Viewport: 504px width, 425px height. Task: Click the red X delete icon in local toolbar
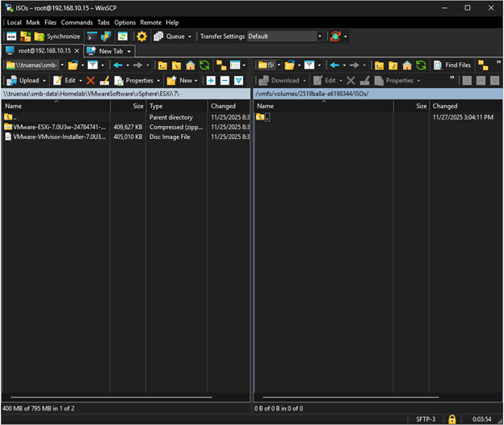tap(90, 81)
